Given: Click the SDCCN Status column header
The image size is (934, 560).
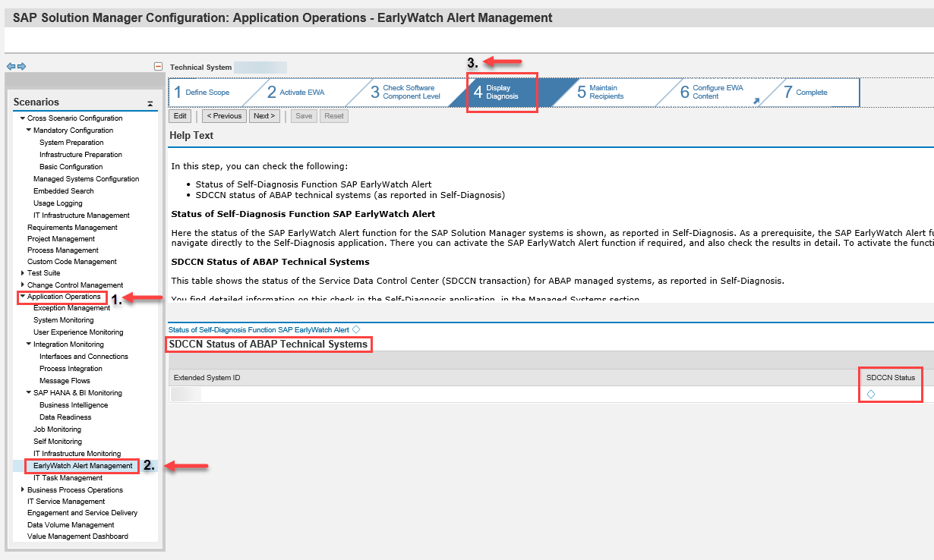Looking at the screenshot, I should pyautogui.click(x=891, y=378).
